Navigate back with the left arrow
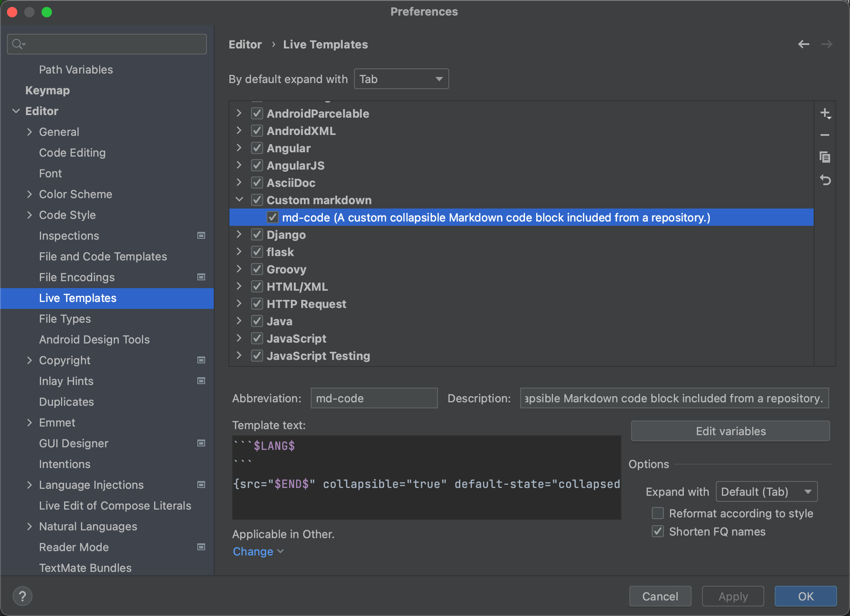The width and height of the screenshot is (850, 616). pyautogui.click(x=804, y=44)
